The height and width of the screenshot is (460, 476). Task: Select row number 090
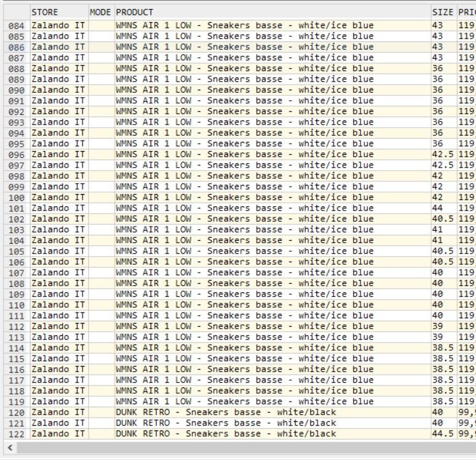point(17,90)
